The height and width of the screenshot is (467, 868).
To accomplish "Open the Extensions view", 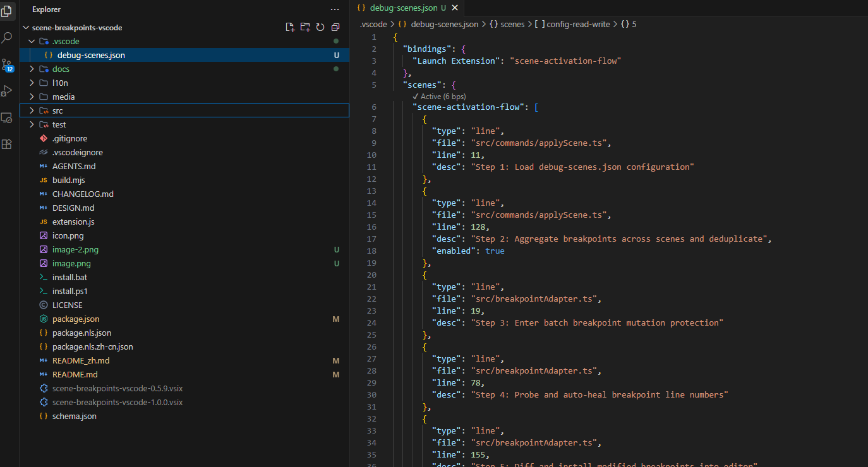I will tap(7, 144).
